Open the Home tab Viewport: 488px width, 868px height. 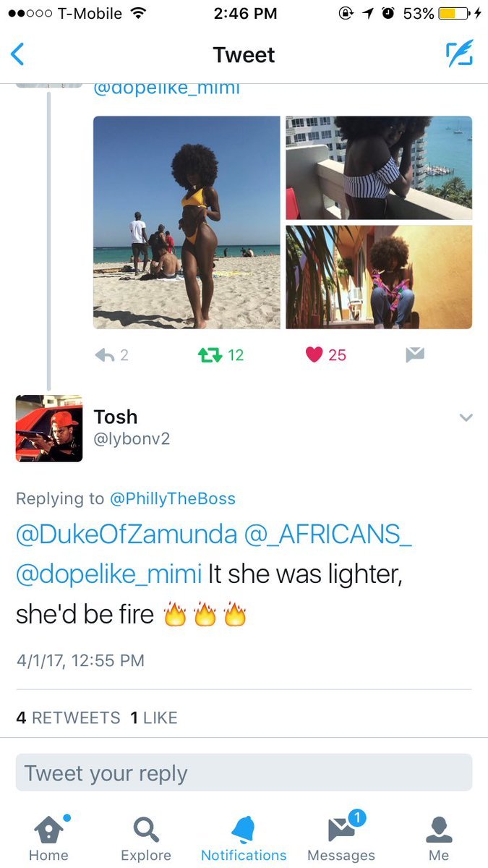(x=48, y=838)
